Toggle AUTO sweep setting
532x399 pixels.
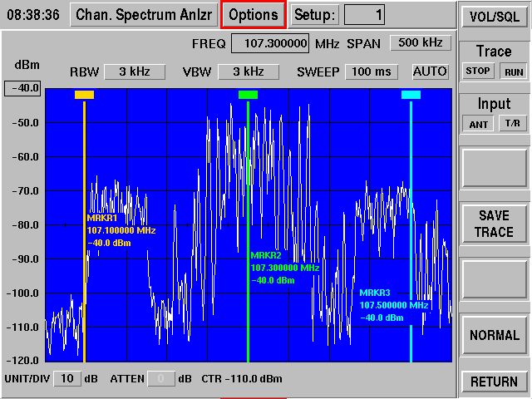point(431,71)
